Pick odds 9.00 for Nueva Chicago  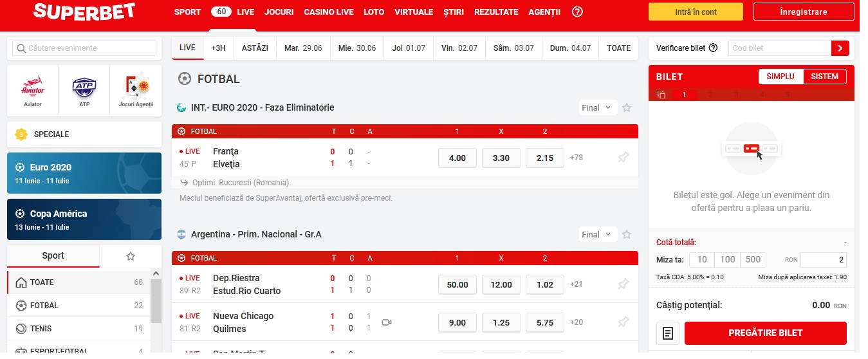coord(457,322)
